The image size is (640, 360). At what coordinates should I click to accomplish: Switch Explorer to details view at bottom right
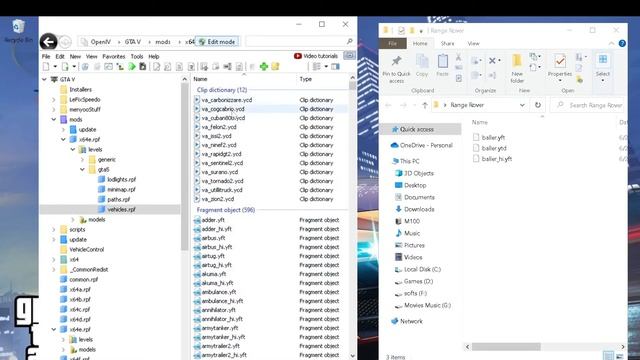[609, 356]
